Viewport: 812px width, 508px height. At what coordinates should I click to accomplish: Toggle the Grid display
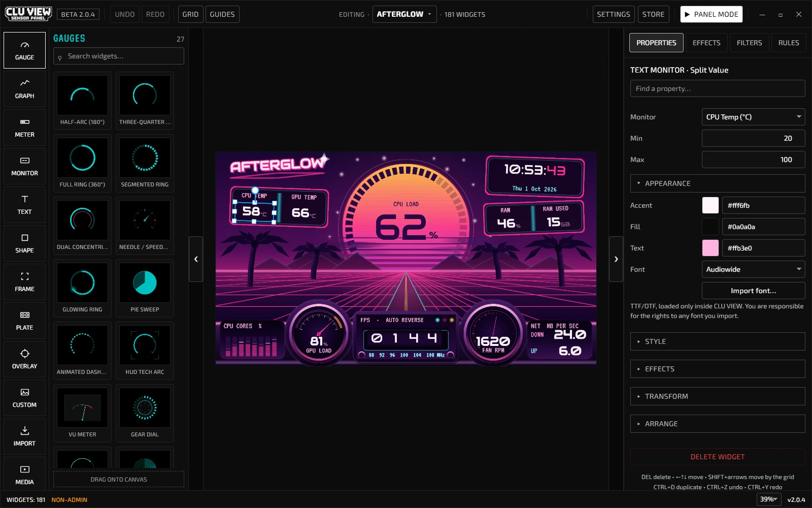pyautogui.click(x=190, y=14)
